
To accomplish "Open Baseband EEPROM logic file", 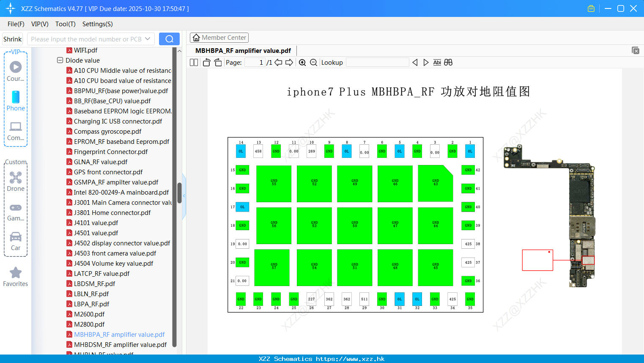I will tap(119, 111).
